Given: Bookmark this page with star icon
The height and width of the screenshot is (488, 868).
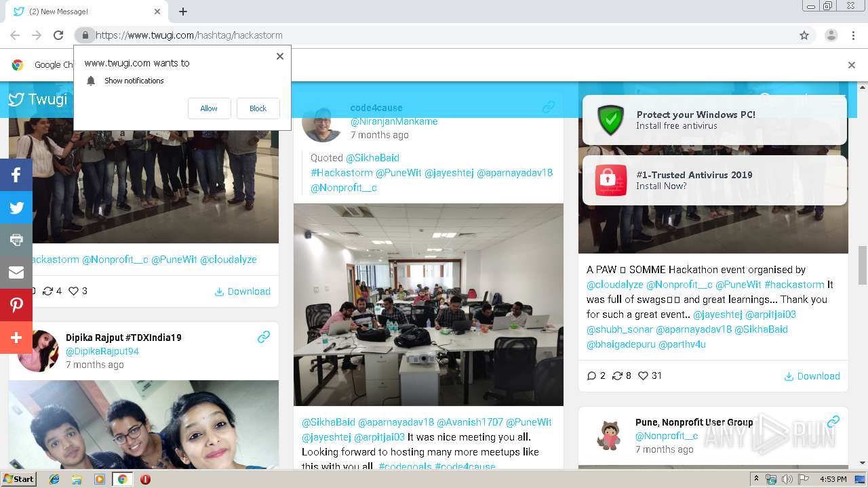Looking at the screenshot, I should pos(804,35).
